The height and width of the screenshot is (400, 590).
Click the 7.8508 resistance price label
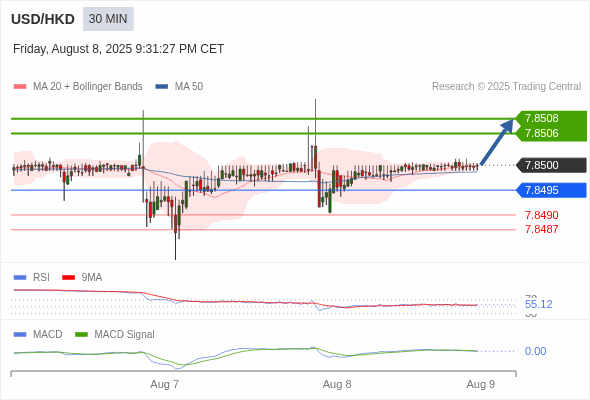tap(542, 118)
